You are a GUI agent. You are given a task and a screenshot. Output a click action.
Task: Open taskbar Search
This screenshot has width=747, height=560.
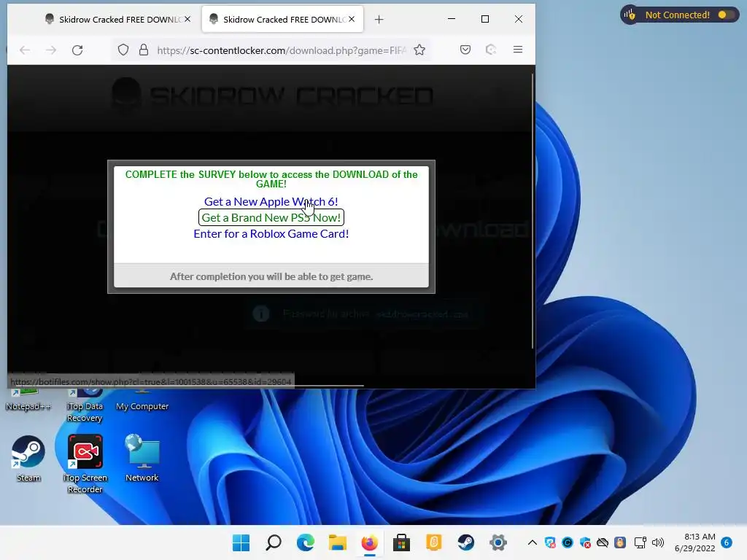pyautogui.click(x=274, y=542)
